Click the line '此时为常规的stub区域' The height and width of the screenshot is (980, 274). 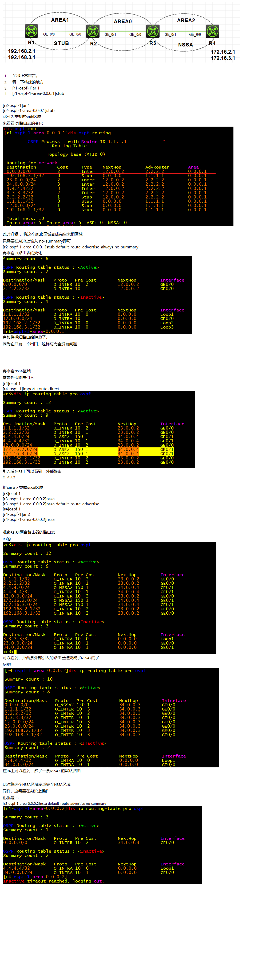point(22,117)
